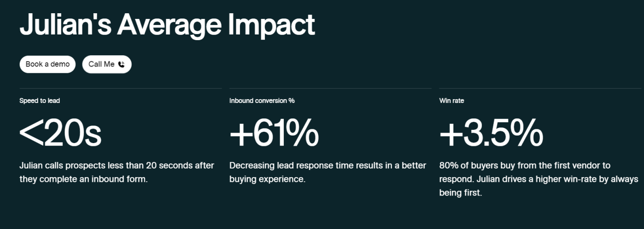This screenshot has width=644, height=229.
Task: Click the text about calling prospects in 20 seconds
Action: click(117, 173)
